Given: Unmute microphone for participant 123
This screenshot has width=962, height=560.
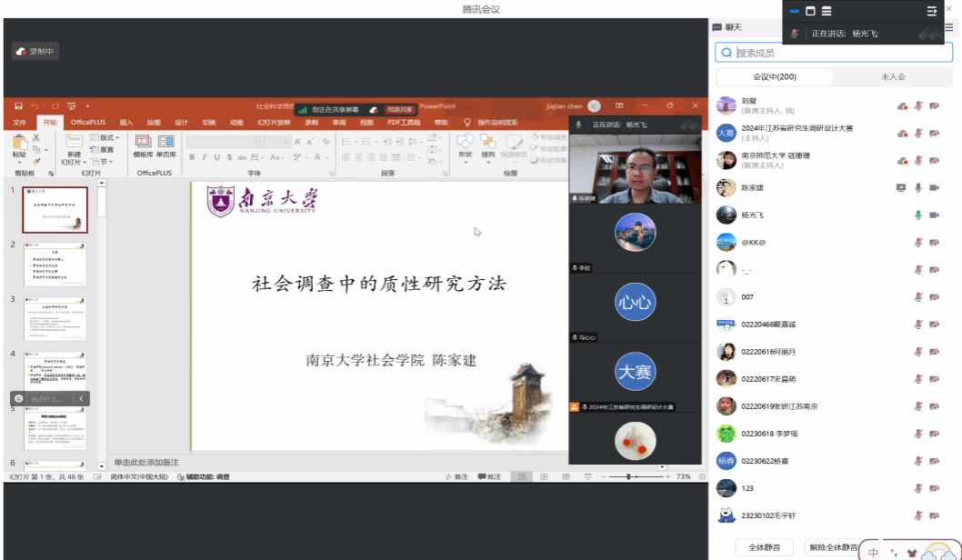Looking at the screenshot, I should pyautogui.click(x=918, y=488).
